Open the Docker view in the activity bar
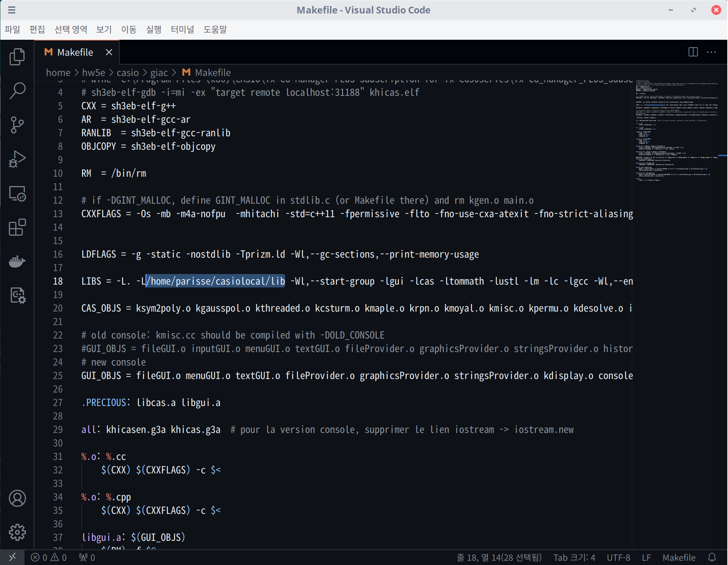This screenshot has width=728, height=565. pos(17,262)
